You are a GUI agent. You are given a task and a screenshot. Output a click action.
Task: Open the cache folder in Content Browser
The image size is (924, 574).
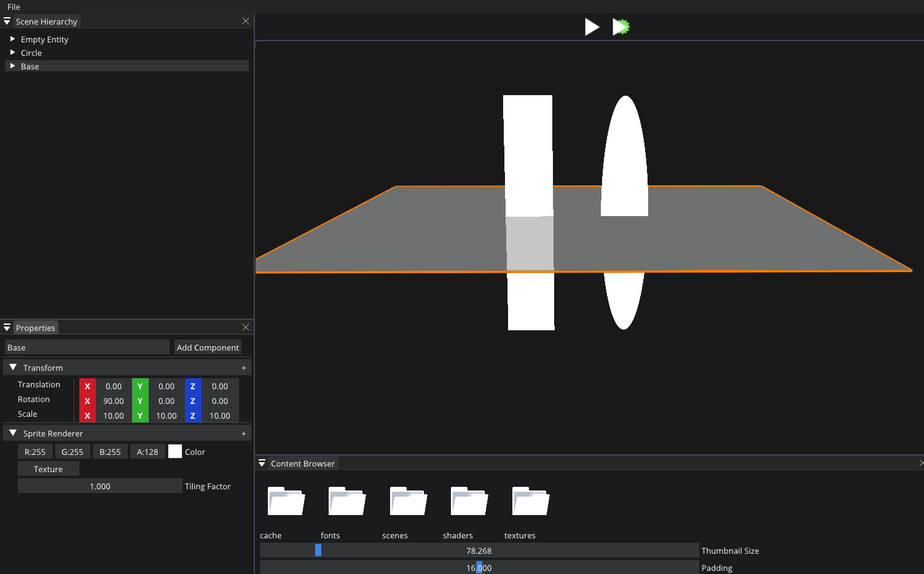tap(285, 501)
